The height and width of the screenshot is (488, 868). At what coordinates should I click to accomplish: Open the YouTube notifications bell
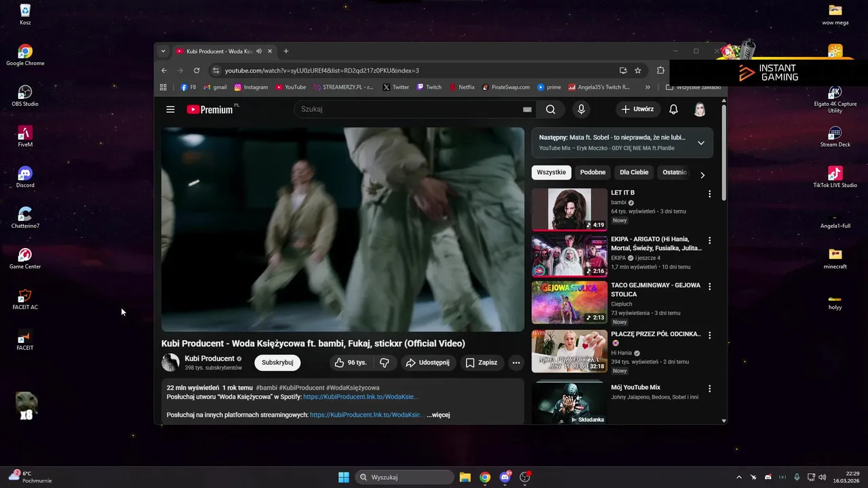pos(673,109)
